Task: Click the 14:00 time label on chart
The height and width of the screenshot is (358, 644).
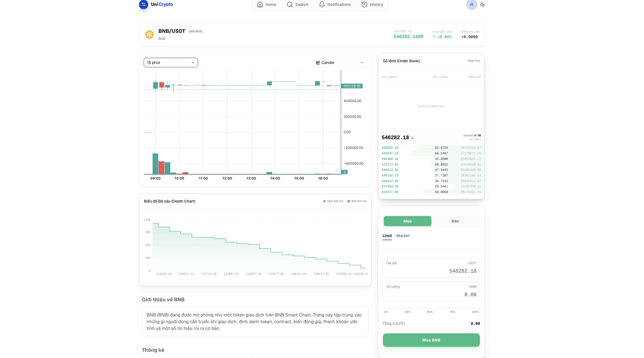Action: 275,178
